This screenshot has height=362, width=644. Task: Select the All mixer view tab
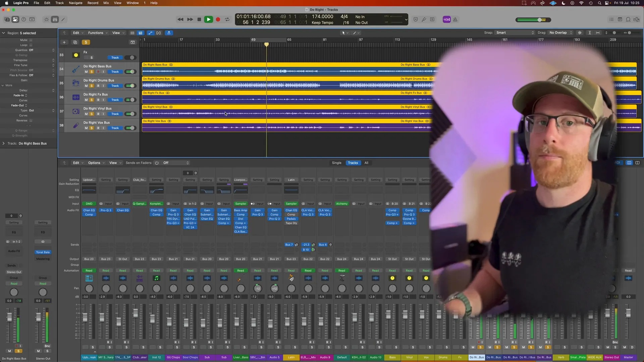click(366, 163)
